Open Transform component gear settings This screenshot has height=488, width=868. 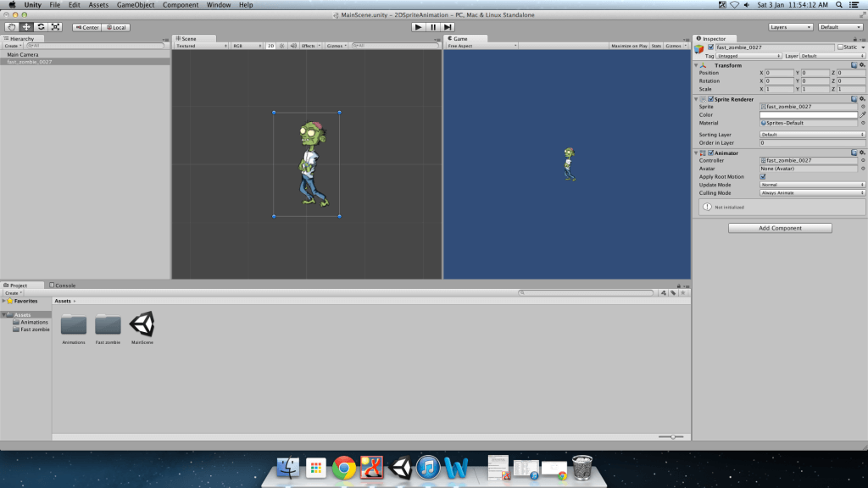tap(862, 65)
